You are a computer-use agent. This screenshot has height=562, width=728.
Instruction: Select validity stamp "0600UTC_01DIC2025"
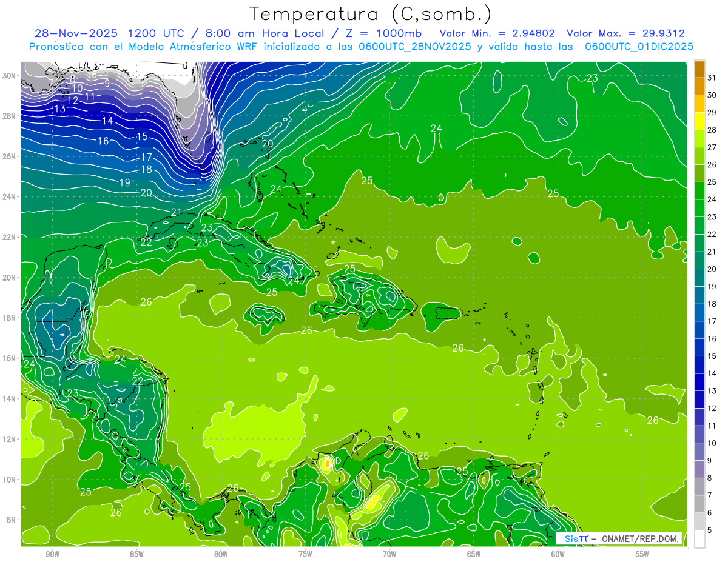pos(639,47)
